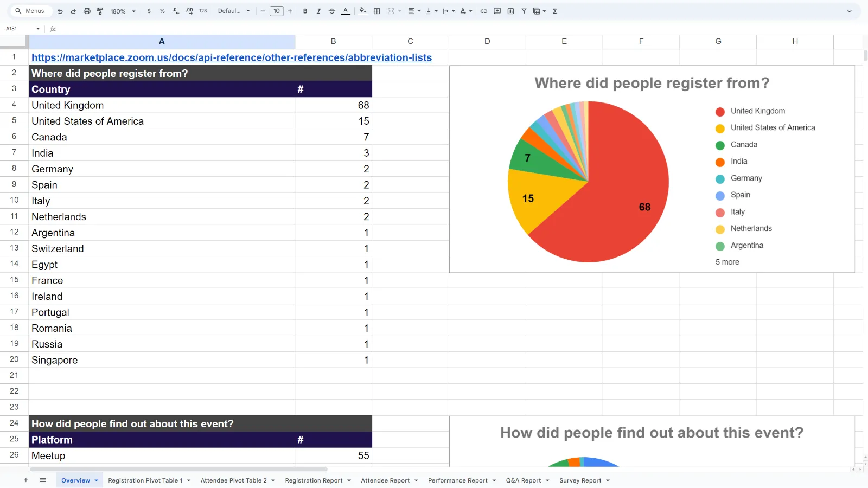Select row 10 header
The image size is (868, 488).
14,200
